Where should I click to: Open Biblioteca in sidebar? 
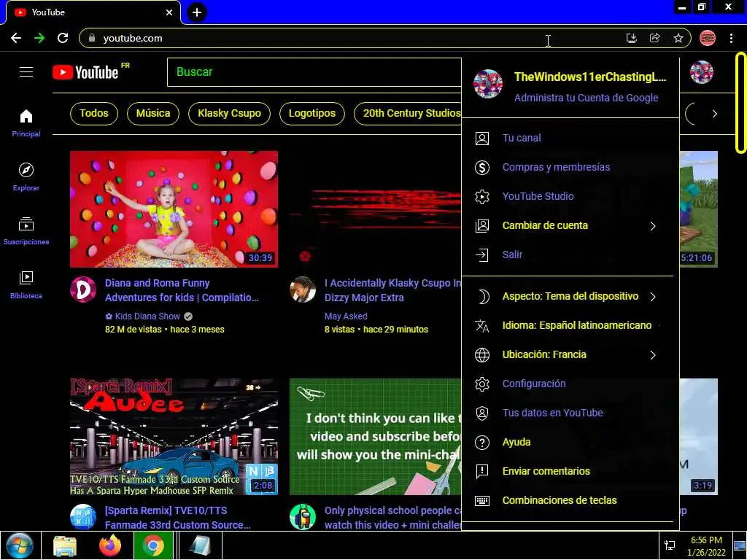26,284
